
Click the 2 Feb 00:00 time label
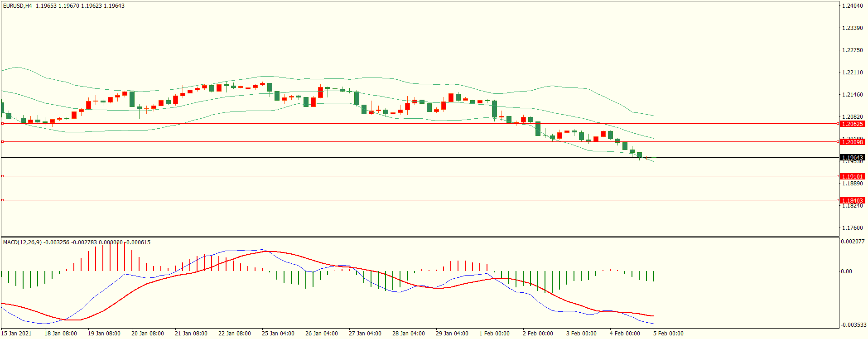538,334
